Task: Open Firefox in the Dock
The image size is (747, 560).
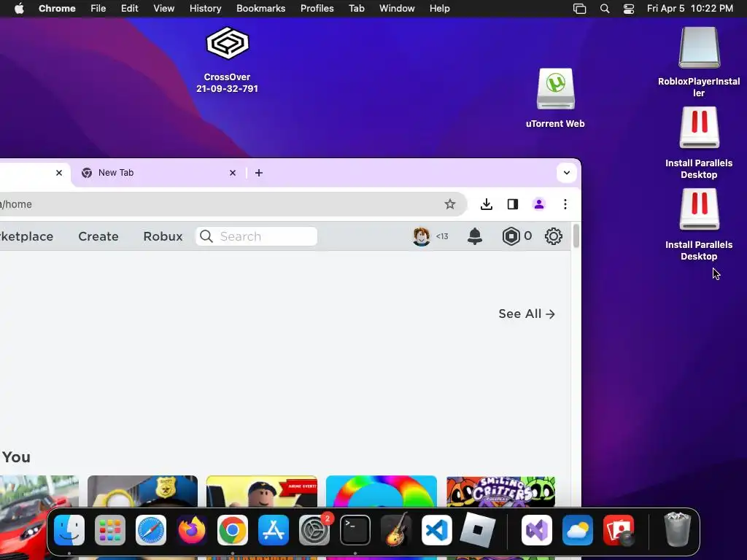Action: (192, 530)
